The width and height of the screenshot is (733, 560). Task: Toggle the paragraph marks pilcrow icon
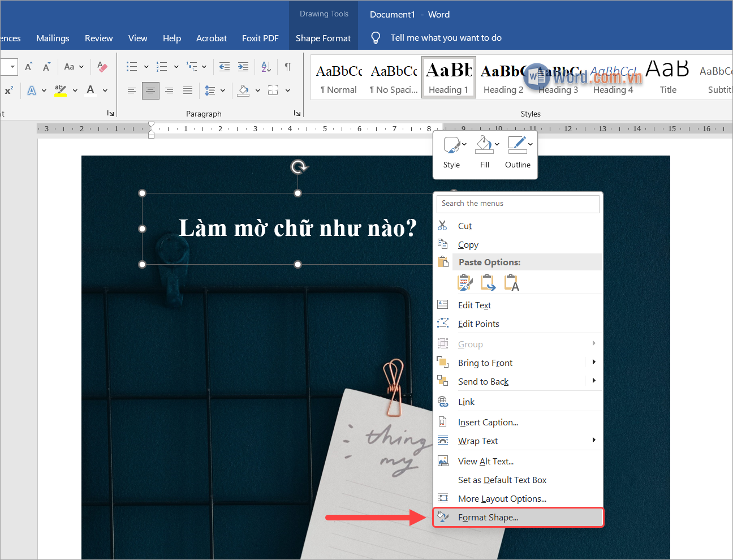click(x=288, y=67)
